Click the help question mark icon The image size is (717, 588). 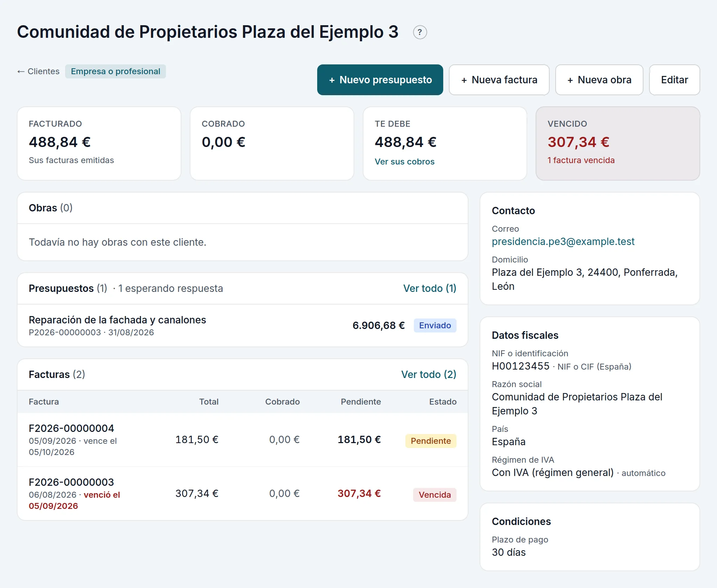(420, 32)
